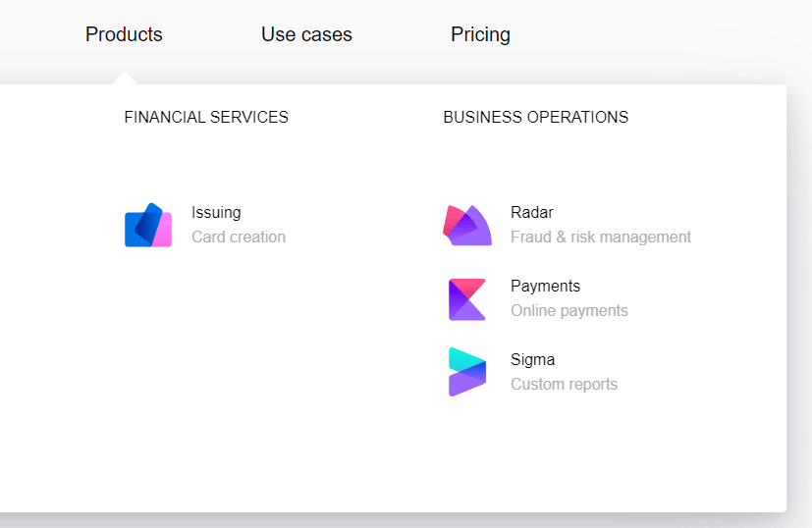Screen dimensions: 812x528
Task: Click the Online payments description text
Action: (x=569, y=310)
